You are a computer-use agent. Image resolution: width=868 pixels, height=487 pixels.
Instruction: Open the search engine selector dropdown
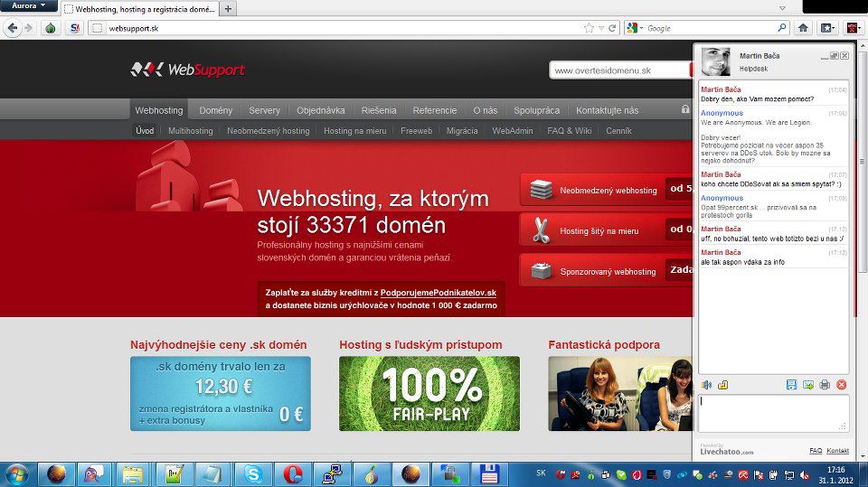634,28
